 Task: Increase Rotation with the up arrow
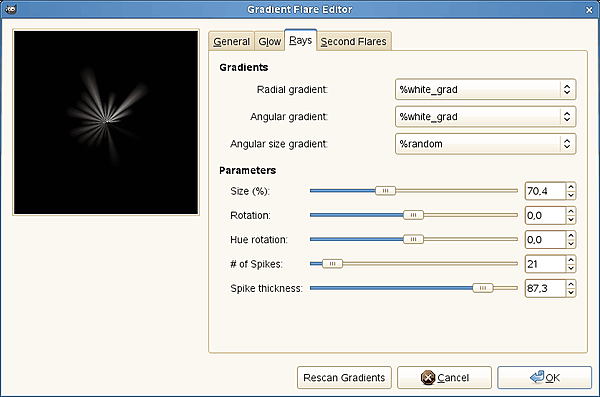pyautogui.click(x=571, y=211)
